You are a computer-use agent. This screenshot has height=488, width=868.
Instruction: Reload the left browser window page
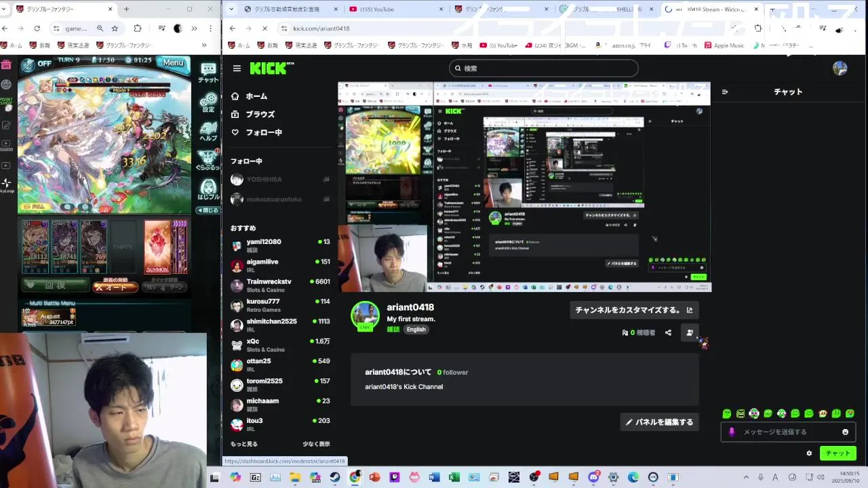(37, 28)
